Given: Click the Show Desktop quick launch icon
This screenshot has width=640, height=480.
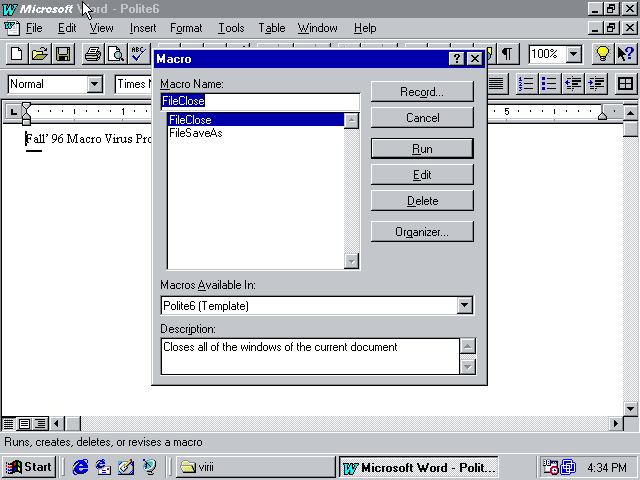Looking at the screenshot, I should tap(126, 467).
